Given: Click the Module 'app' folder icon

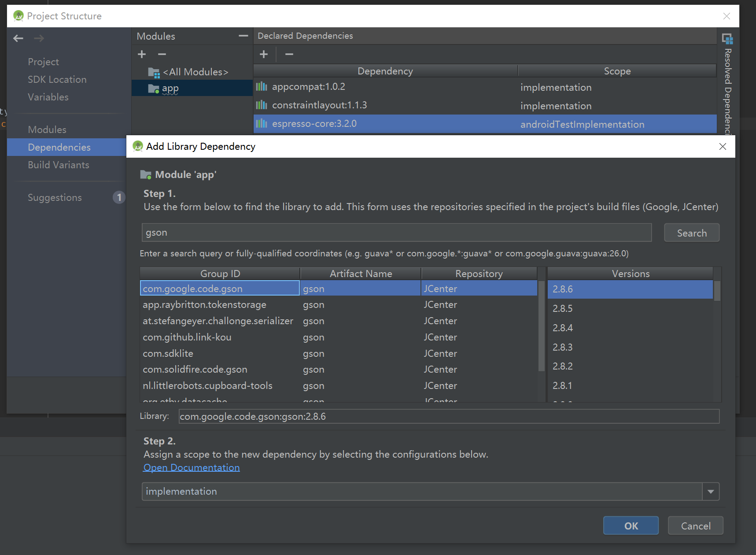Looking at the screenshot, I should click(x=146, y=174).
